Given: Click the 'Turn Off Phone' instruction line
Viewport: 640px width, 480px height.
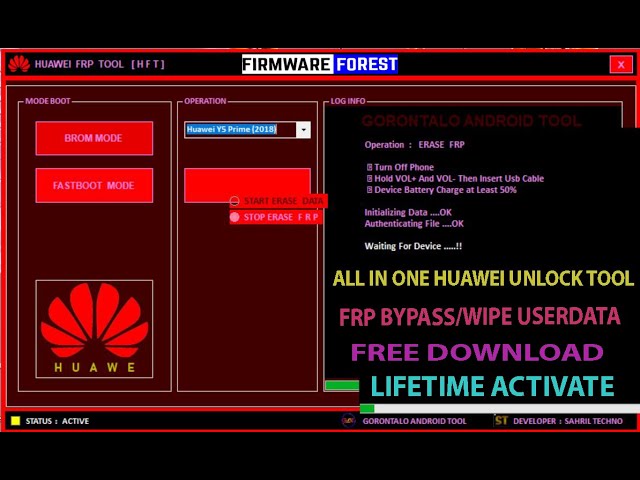Looking at the screenshot, I should [400, 167].
